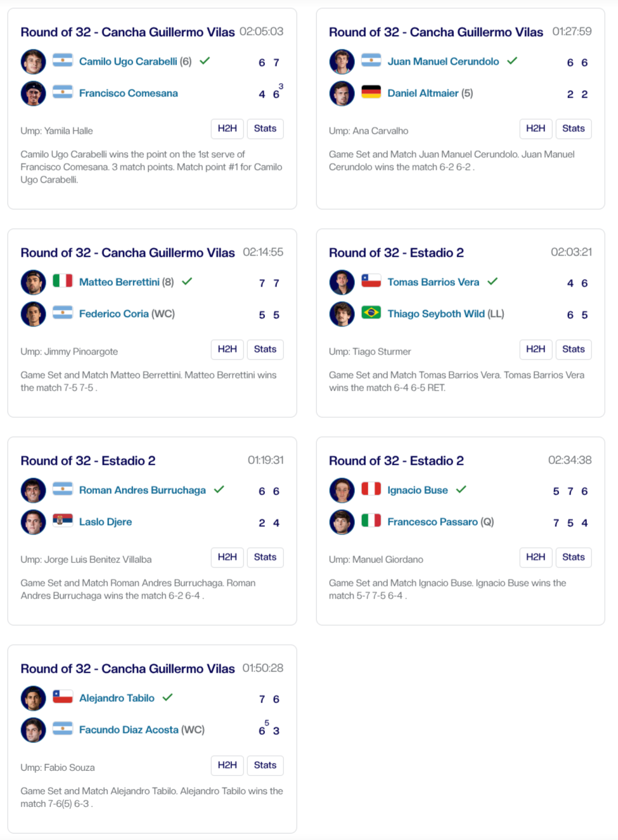Image resolution: width=618 pixels, height=840 pixels.
Task: Open H2H for Carabelli vs Comesana
Action: coord(227,129)
